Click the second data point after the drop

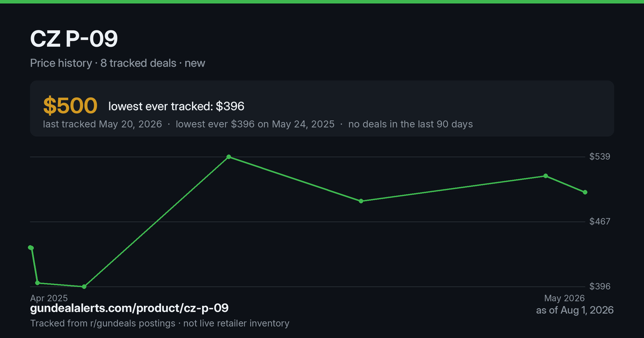coord(38,283)
